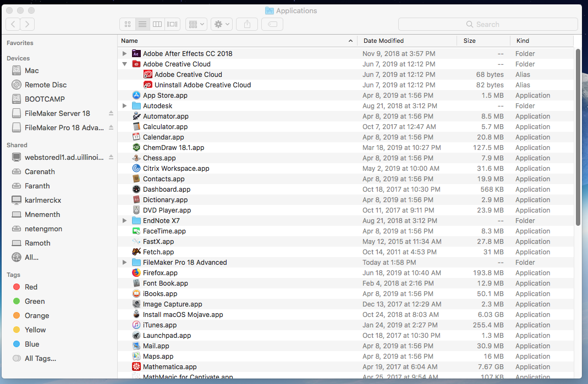Switch to list view
The height and width of the screenshot is (384, 588).
(142, 24)
